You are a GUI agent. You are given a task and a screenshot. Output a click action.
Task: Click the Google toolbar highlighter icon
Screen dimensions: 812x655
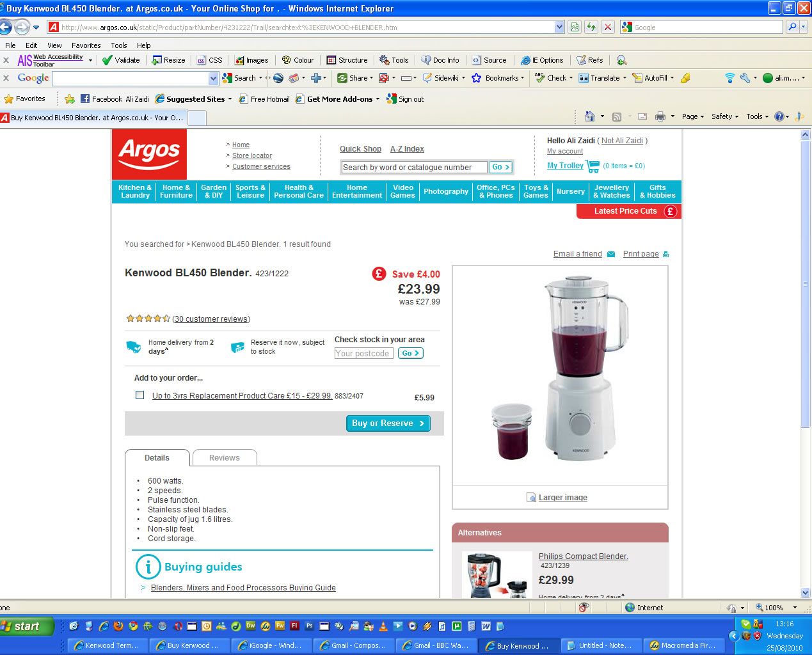[685, 78]
